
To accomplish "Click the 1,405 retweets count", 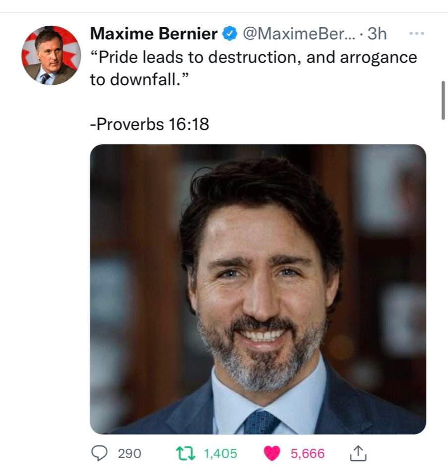I will point(221,453).
